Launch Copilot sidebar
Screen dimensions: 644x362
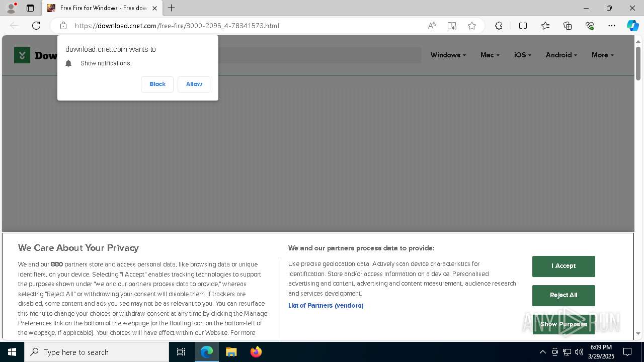632,26
